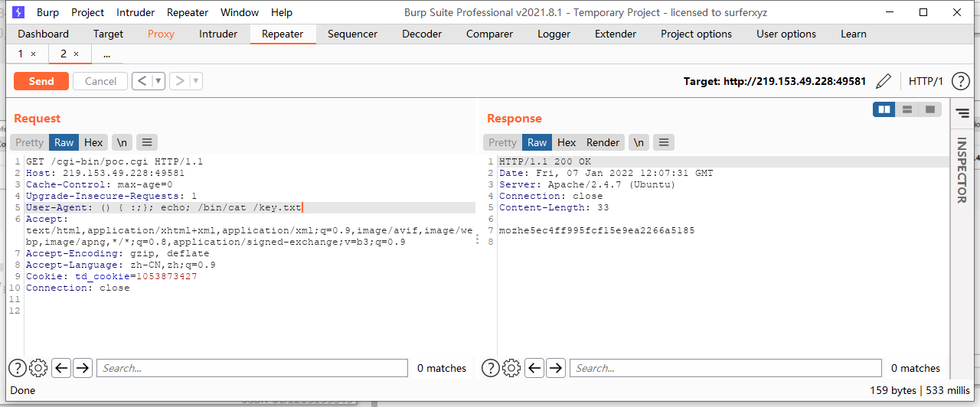Open response message options menu icon
The image size is (980, 407).
coord(663,142)
